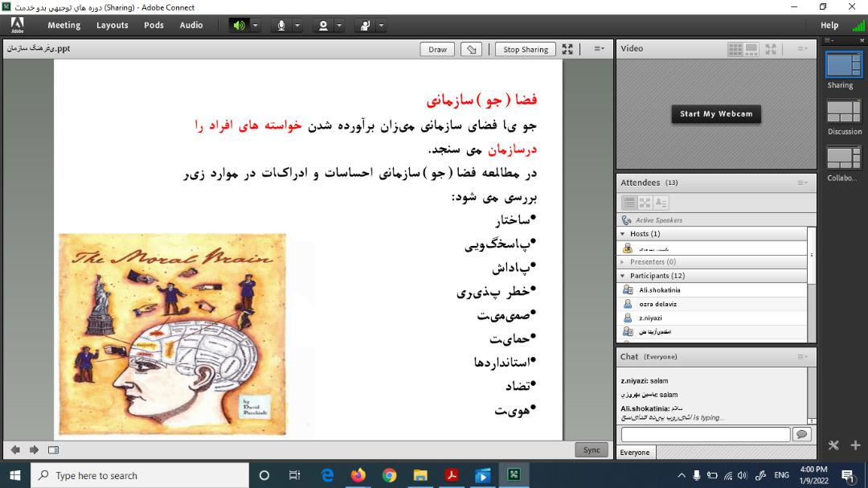Screen dimensions: 868x488
Task: Send the chat message with the speech bubble icon
Action: coord(800,434)
